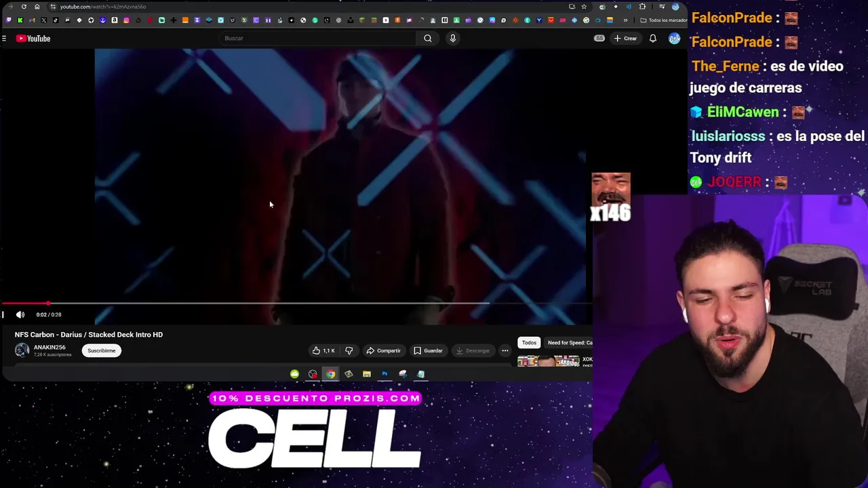Open the Twitch bookmark in bookmarks bar
The image size is (868, 488).
coord(8,20)
